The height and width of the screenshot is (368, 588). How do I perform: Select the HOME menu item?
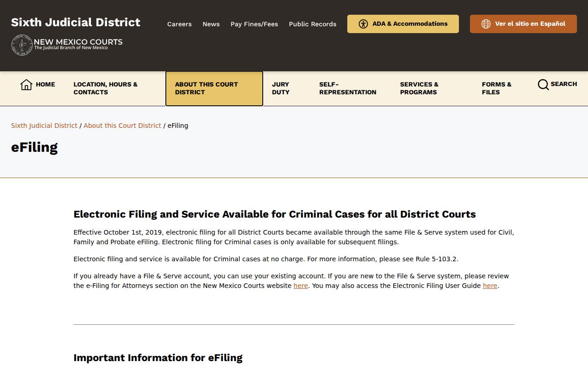click(38, 85)
